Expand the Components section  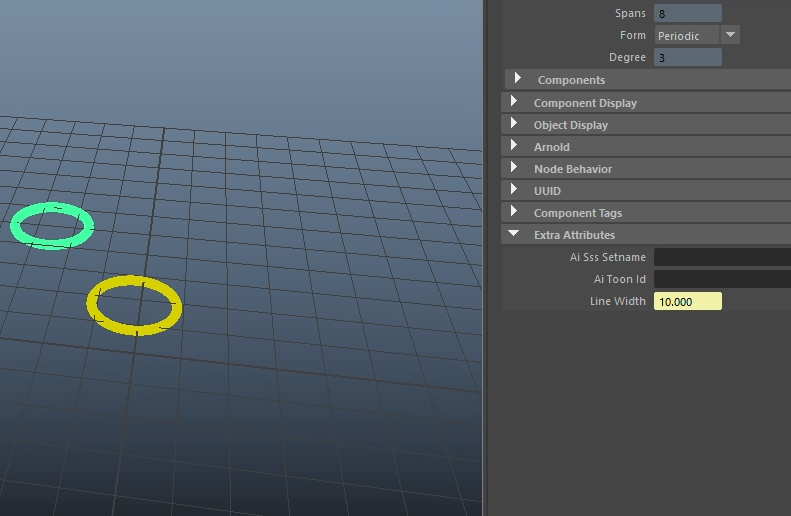tap(648, 80)
